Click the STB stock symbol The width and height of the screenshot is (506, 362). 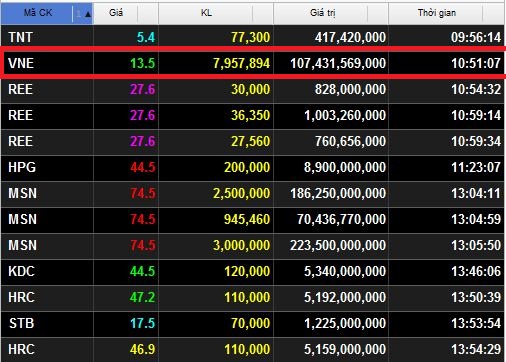point(22,323)
